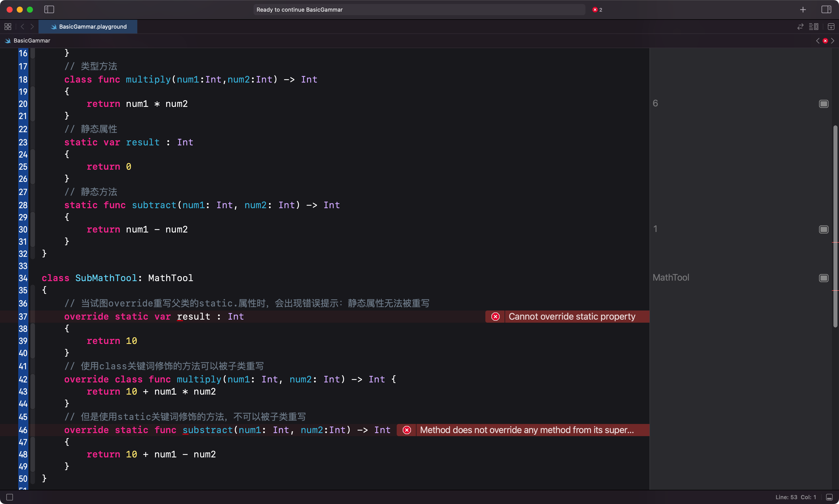Screen dimensions: 839x504
Task: Click the execute playground square at bottom left
Action: pyautogui.click(x=10, y=497)
